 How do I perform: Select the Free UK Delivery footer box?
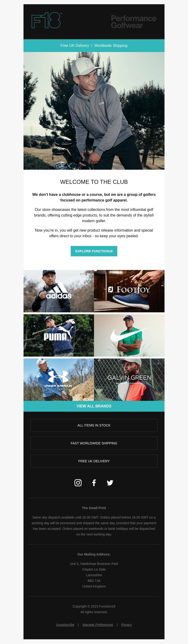(94, 461)
